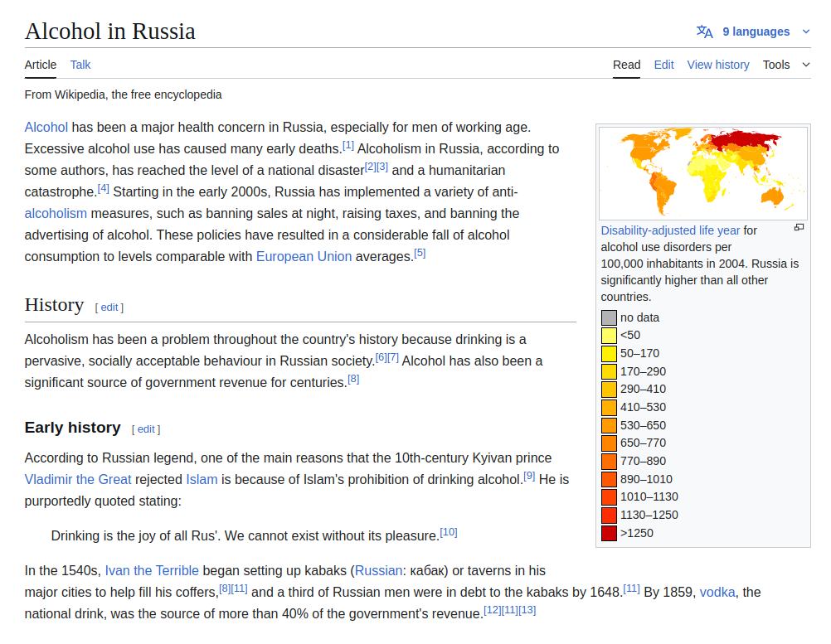Click the '50–170' yellow legend swatch
This screenshot has width=831, height=644.
609,353
